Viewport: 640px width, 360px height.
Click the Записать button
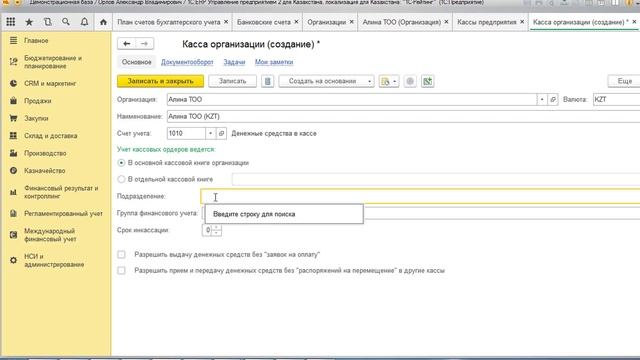click(x=232, y=81)
